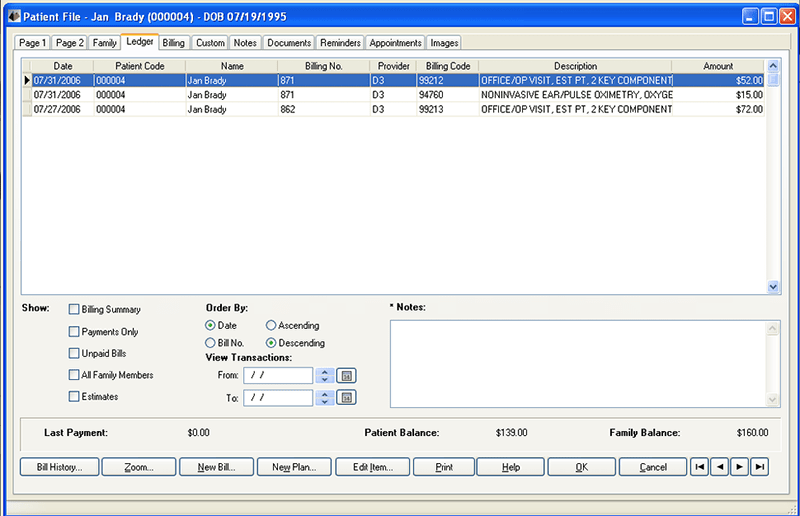The width and height of the screenshot is (800, 516).
Task: Switch to the Billing tab
Action: 174,43
